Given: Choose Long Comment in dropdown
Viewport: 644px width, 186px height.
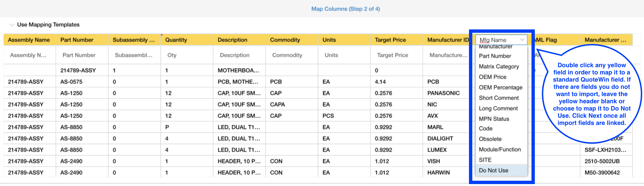Looking at the screenshot, I should click(x=498, y=109).
